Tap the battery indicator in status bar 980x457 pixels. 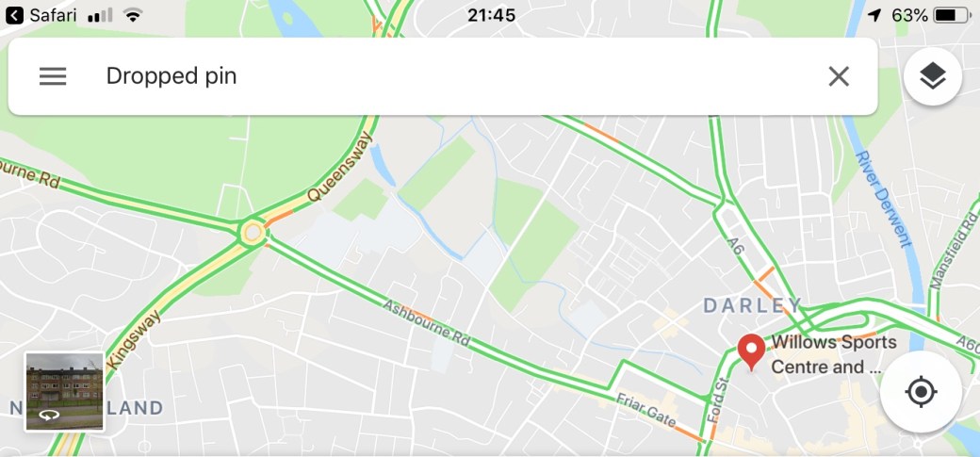point(952,16)
